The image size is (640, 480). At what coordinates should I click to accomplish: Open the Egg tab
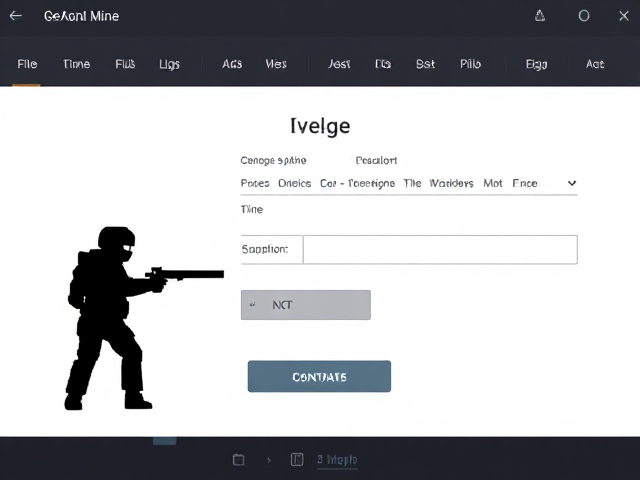coord(536,64)
